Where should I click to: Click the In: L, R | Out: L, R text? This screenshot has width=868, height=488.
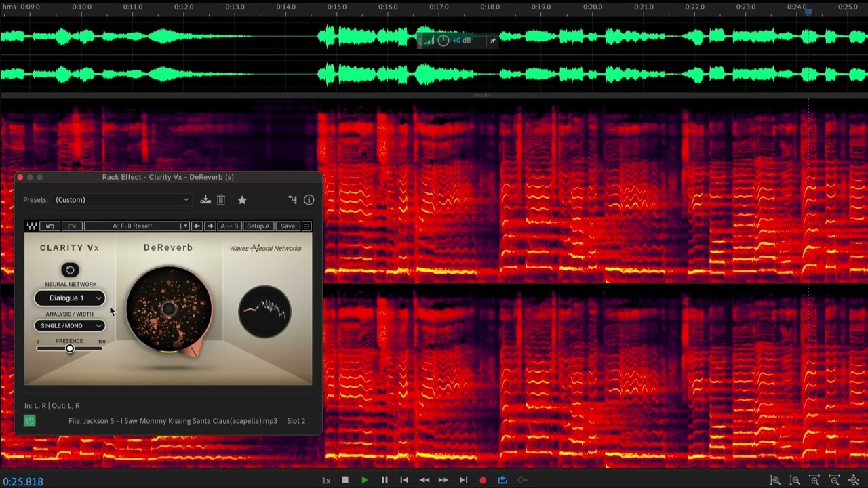pos(52,405)
